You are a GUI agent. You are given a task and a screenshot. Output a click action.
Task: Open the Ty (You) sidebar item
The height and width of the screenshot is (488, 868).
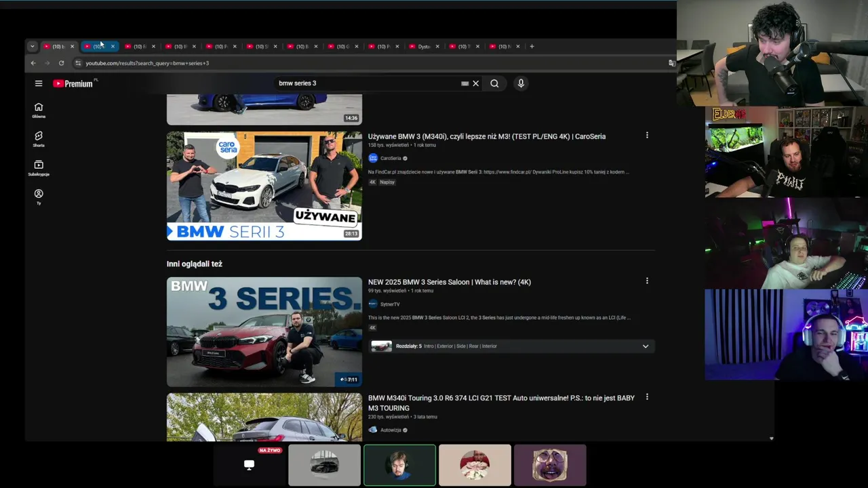click(39, 197)
